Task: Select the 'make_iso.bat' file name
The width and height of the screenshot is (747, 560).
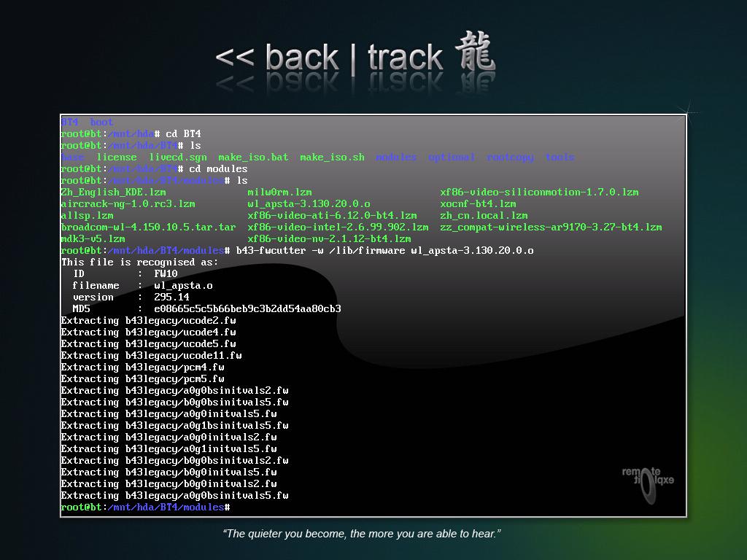Action: [253, 157]
